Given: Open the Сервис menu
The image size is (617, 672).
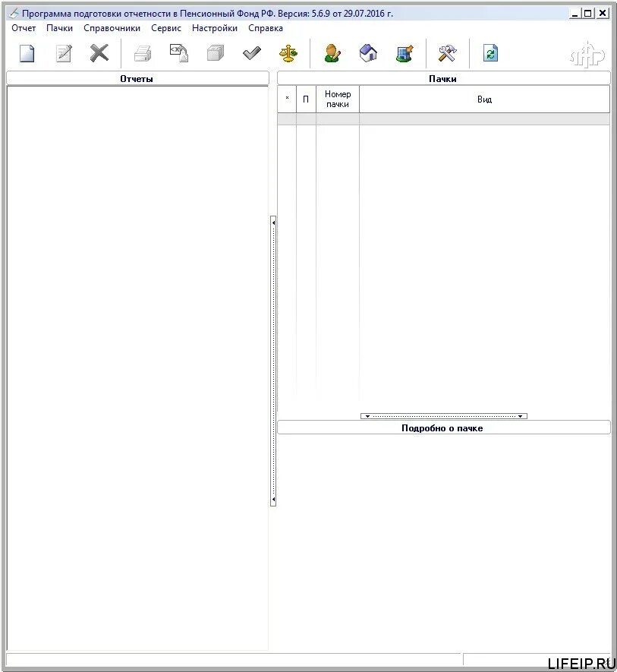Looking at the screenshot, I should click(x=166, y=28).
